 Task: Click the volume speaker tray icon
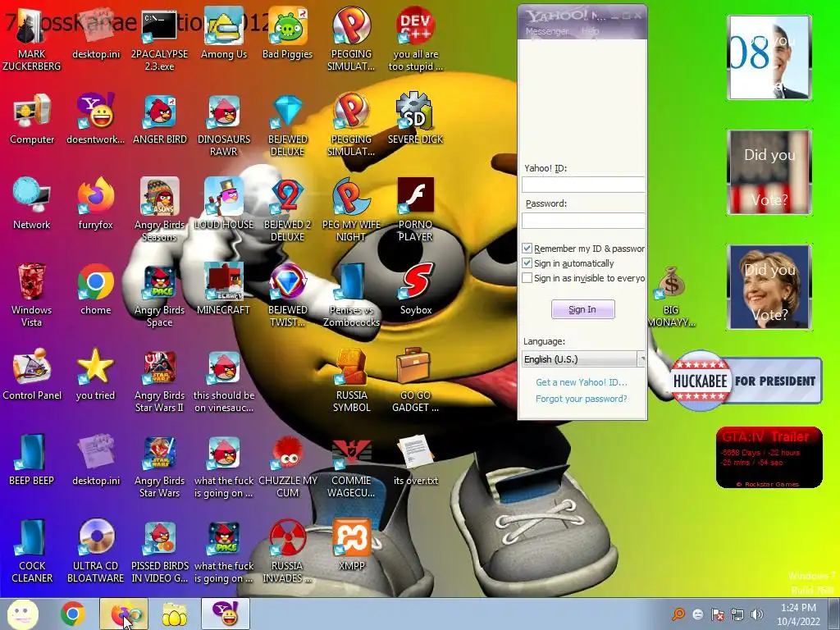[757, 614]
